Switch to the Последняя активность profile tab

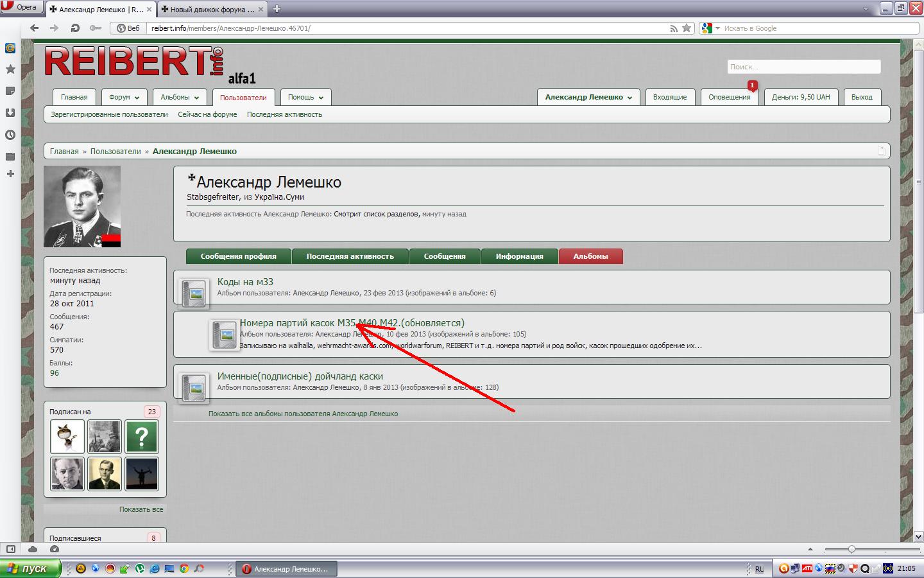pyautogui.click(x=350, y=256)
